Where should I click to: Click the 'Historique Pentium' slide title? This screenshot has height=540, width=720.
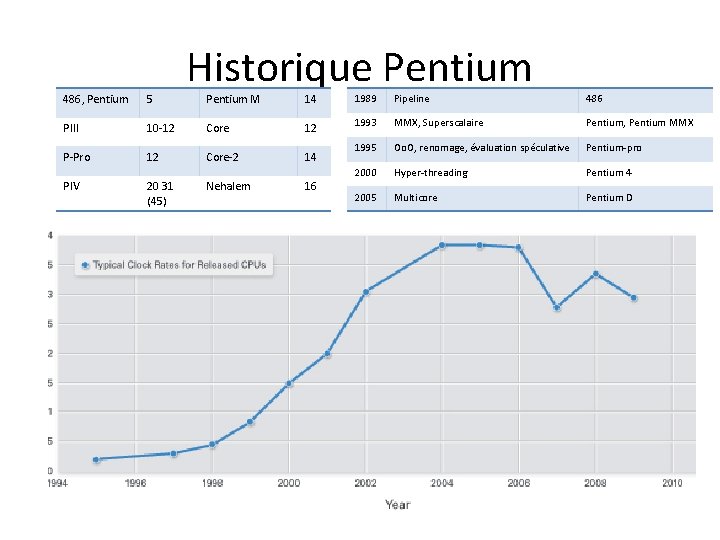(x=360, y=68)
